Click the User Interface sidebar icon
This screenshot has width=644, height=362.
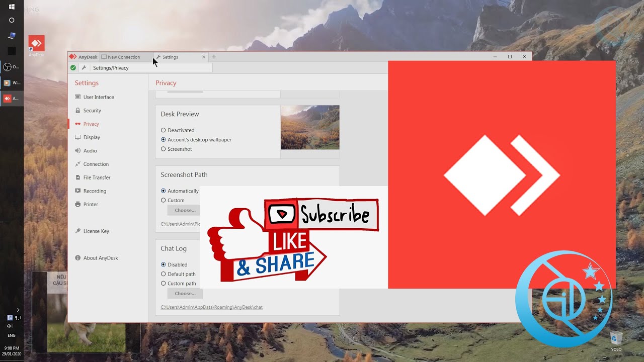(78, 97)
